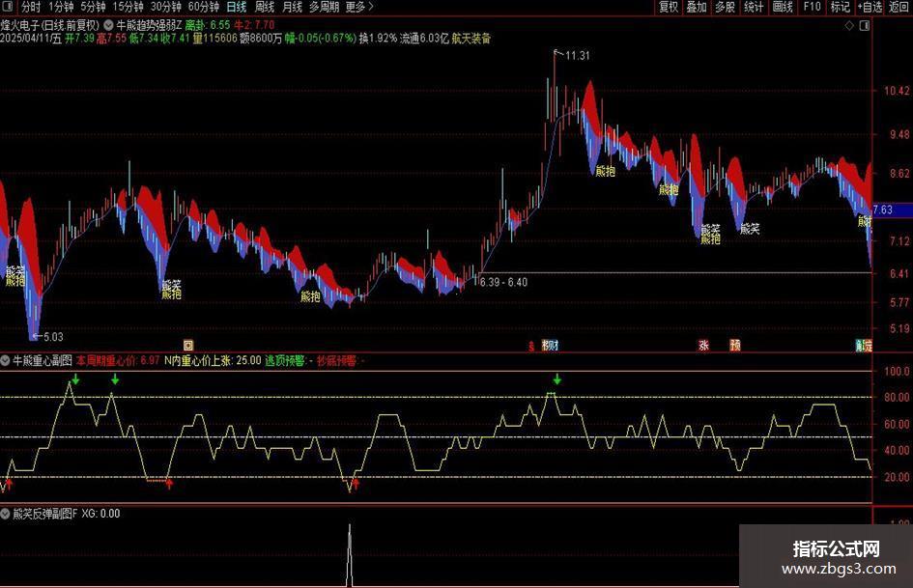Add stock via +自选 button

(870, 7)
